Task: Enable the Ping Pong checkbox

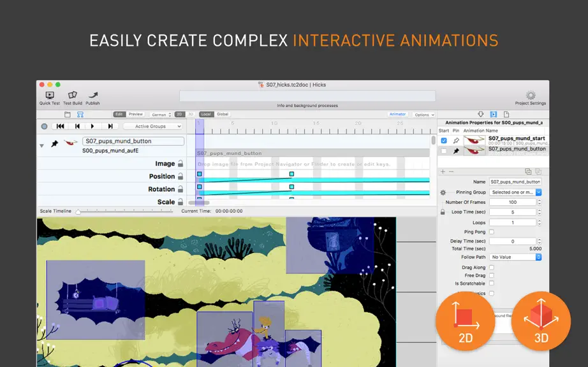Action: point(492,232)
